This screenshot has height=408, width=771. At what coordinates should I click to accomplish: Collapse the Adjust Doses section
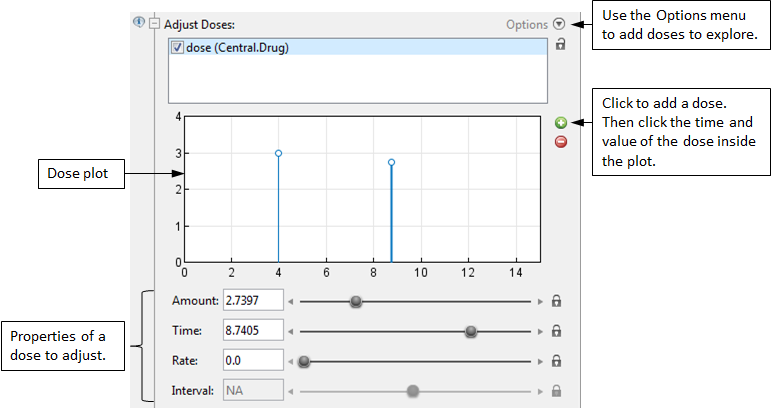154,23
